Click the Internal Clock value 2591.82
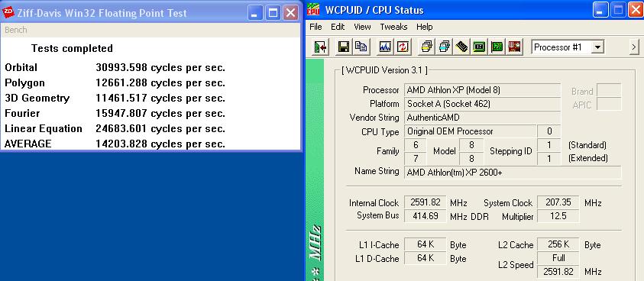The image size is (644, 281). (x=425, y=202)
